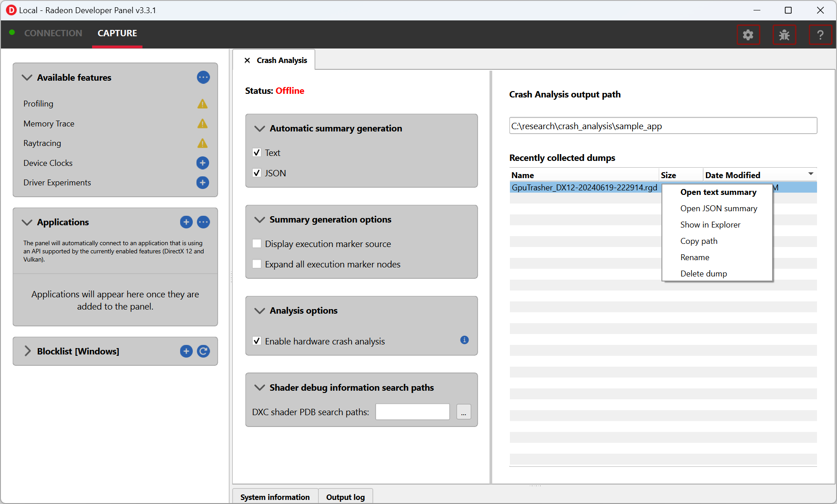Click the bug report icon
The height and width of the screenshot is (504, 837).
click(784, 35)
